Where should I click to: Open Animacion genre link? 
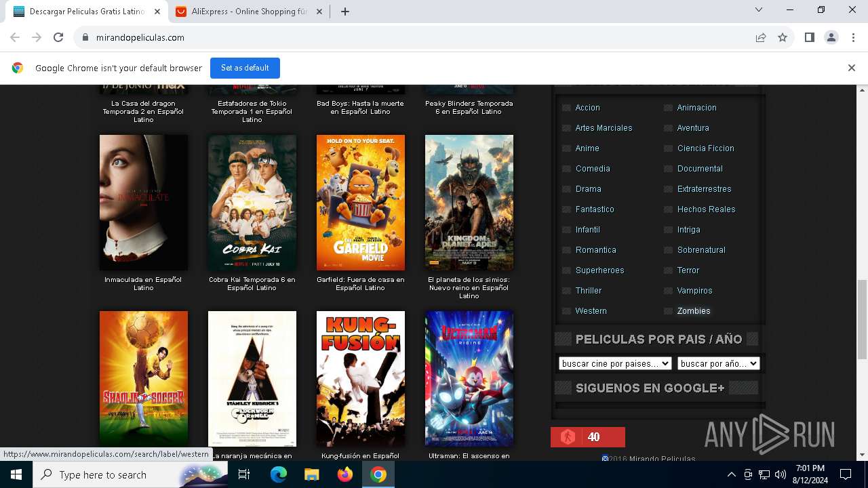(x=696, y=108)
